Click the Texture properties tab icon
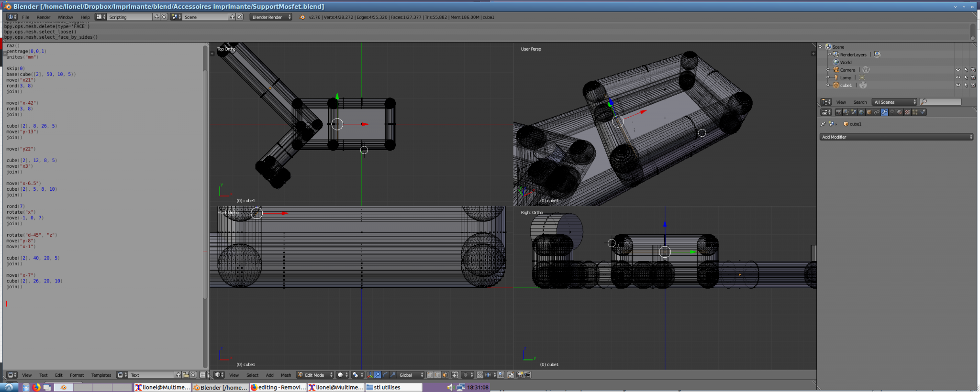The width and height of the screenshot is (980, 392). coord(907,112)
